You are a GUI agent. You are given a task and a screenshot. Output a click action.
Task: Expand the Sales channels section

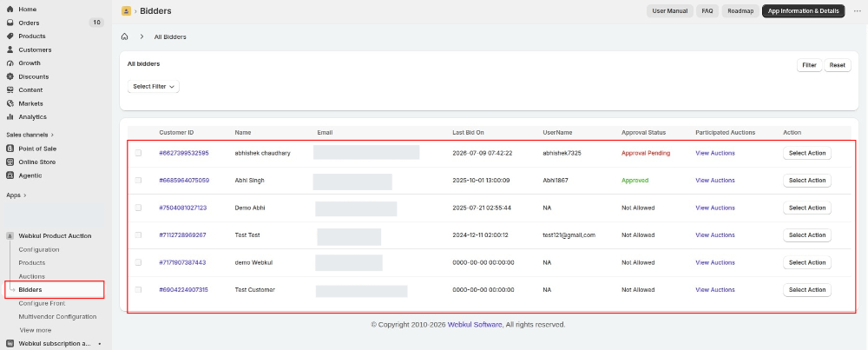coord(30,135)
